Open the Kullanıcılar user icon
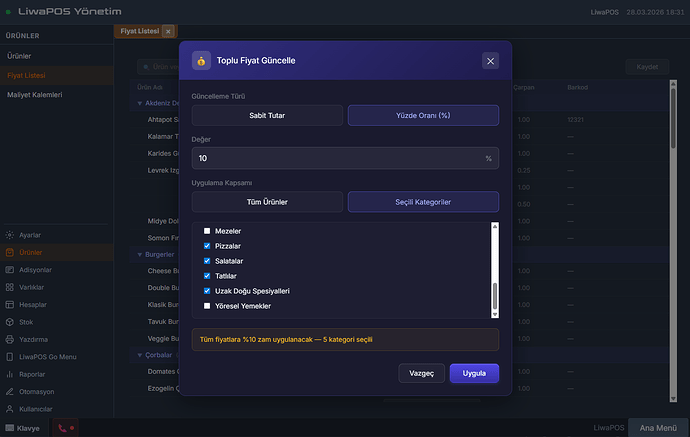 10,409
